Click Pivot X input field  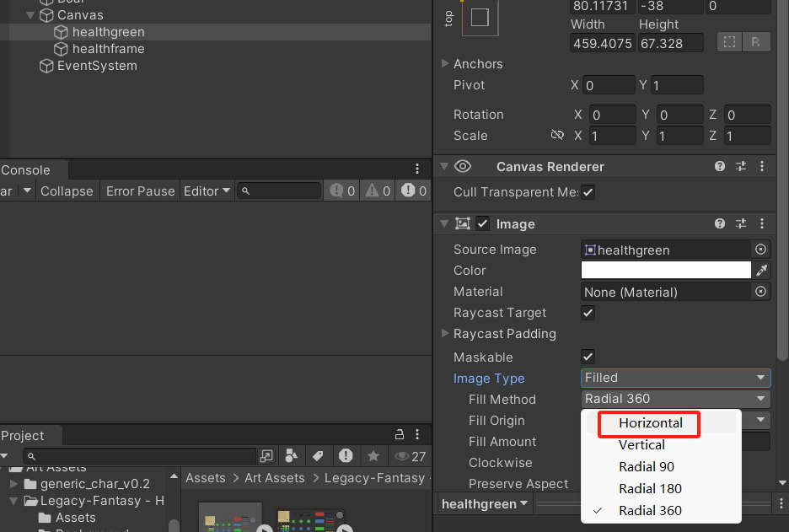(609, 85)
